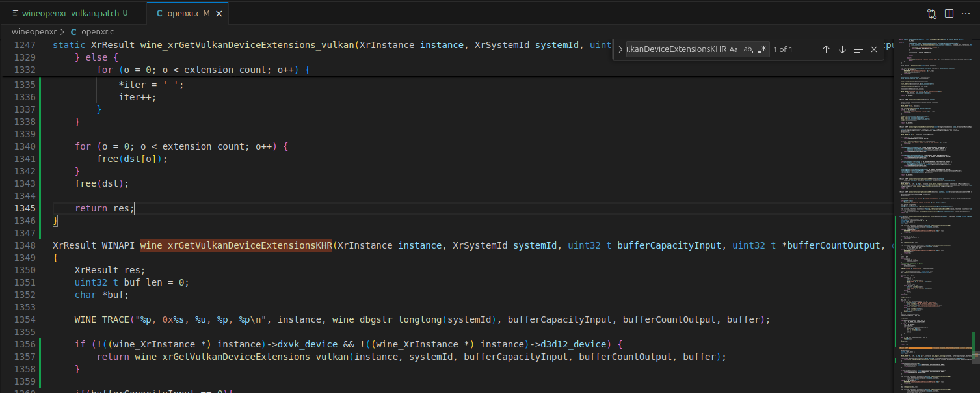Go to next match arrow in find widget
The image size is (980, 393).
(x=842, y=49)
